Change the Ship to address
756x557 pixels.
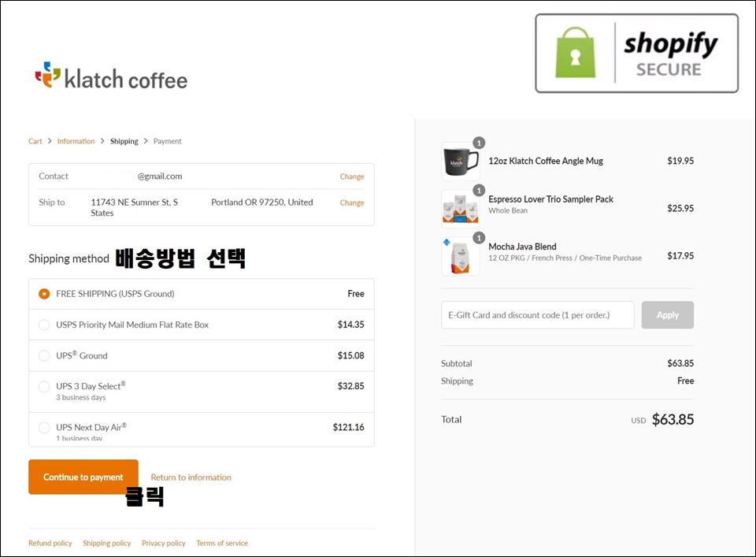pos(352,202)
